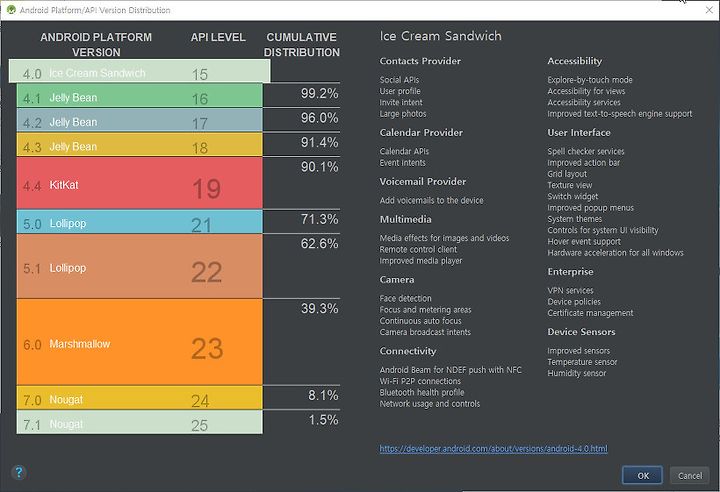Click the 1.5% distribution value
The image size is (720, 492).
point(323,419)
